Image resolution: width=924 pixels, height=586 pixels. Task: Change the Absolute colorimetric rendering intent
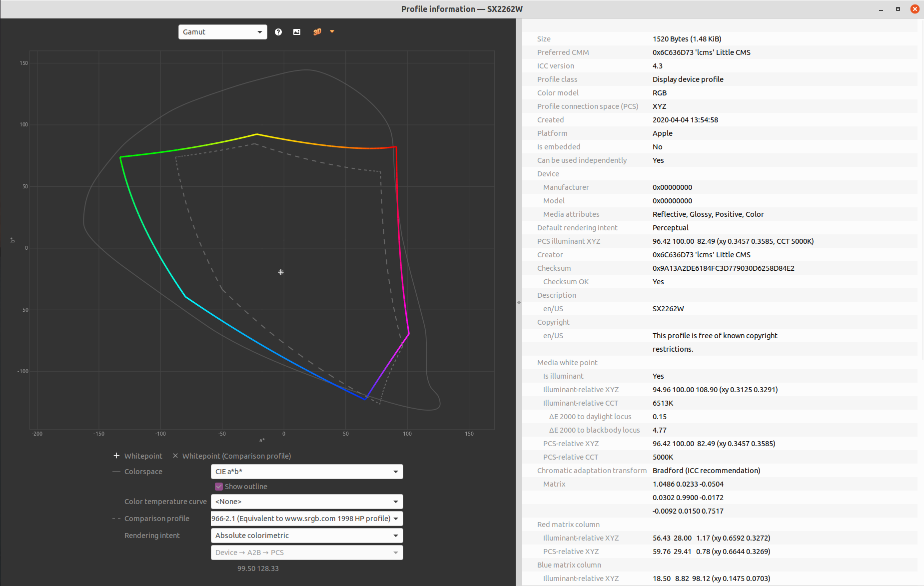pos(306,536)
